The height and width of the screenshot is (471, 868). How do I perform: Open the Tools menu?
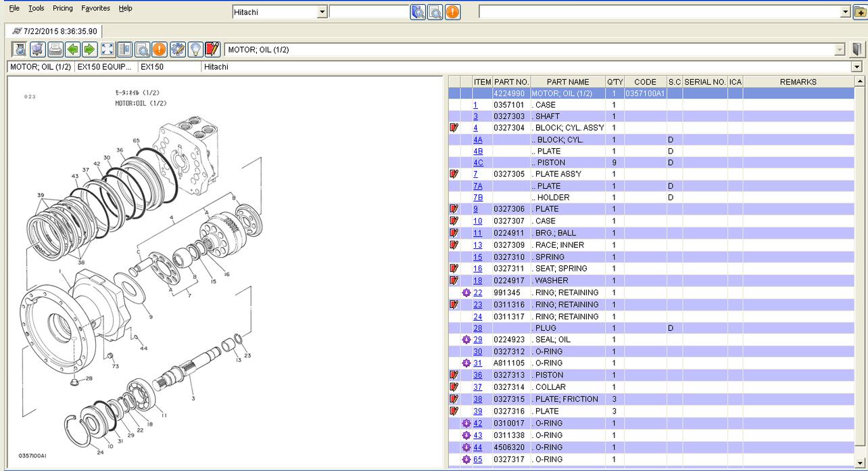tap(37, 8)
